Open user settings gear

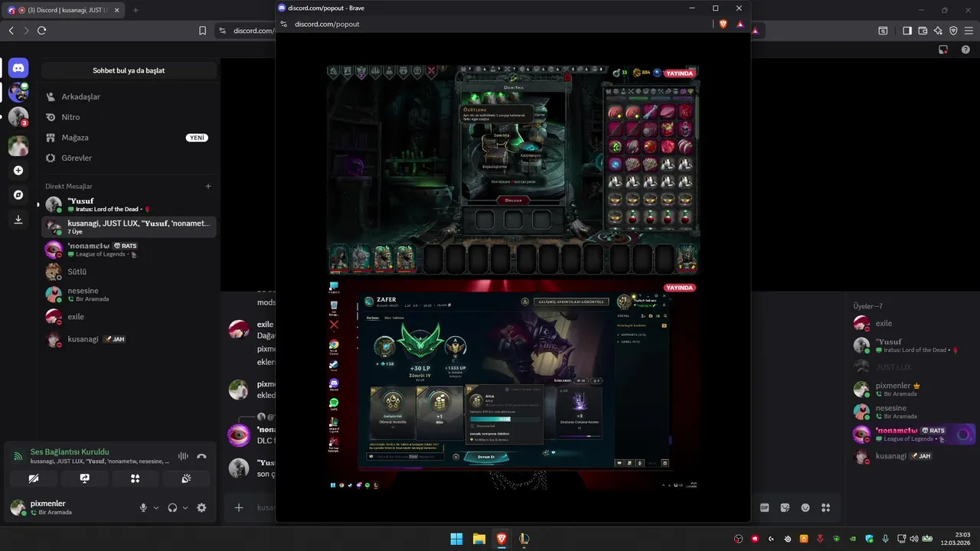201,507
